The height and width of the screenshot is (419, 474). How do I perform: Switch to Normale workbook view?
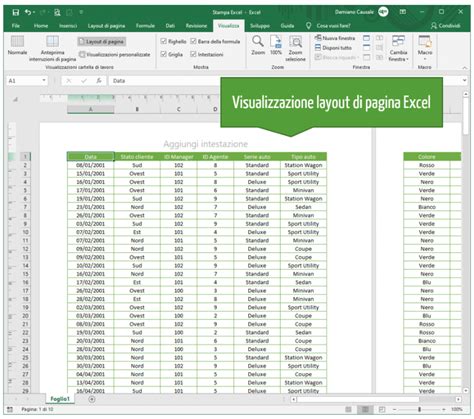click(x=17, y=45)
